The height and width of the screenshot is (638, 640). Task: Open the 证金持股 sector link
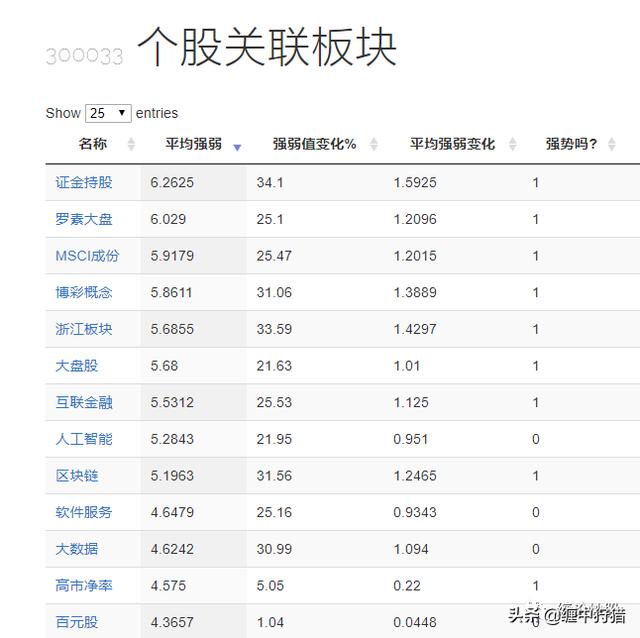[84, 183]
